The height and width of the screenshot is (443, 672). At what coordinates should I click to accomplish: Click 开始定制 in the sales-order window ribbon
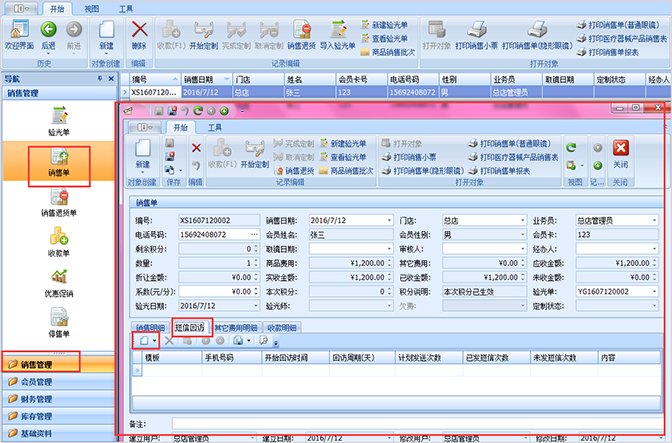click(255, 154)
